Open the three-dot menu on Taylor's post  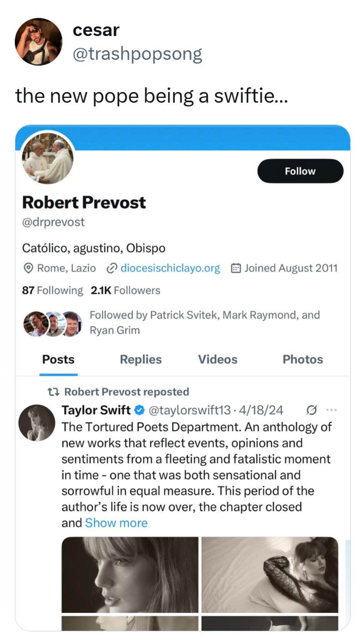click(331, 410)
